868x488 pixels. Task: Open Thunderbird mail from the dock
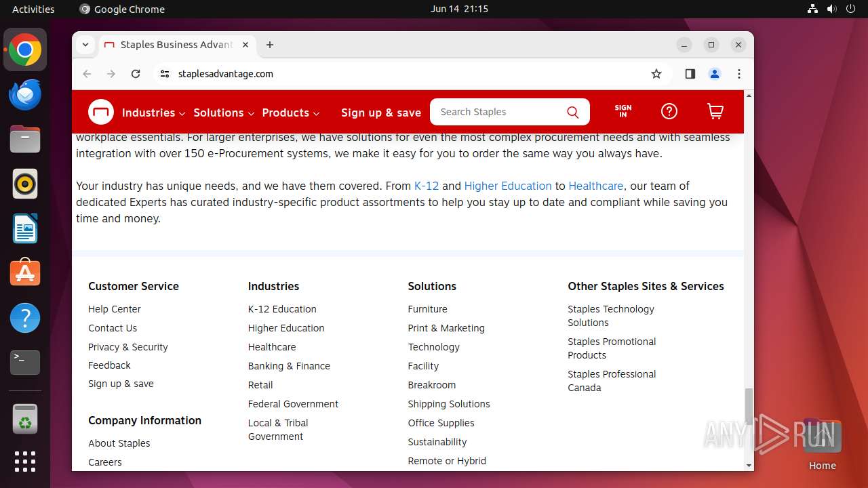25,95
